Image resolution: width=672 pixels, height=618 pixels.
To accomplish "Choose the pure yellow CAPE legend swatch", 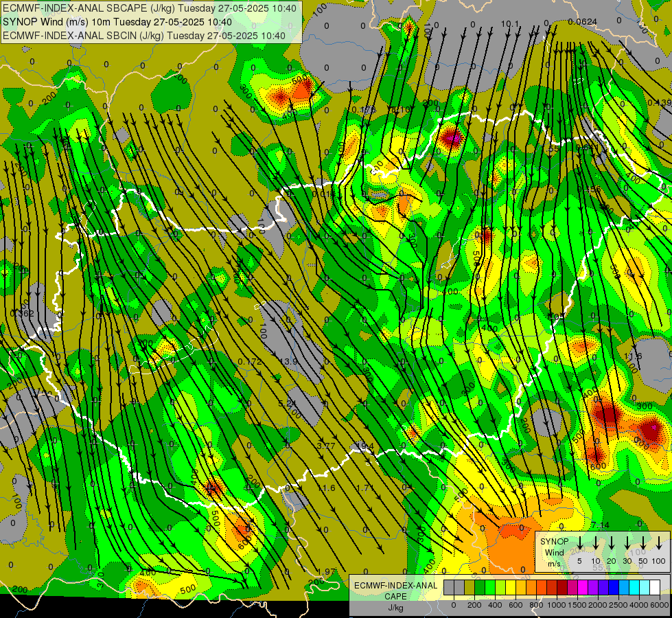I will pos(511,587).
